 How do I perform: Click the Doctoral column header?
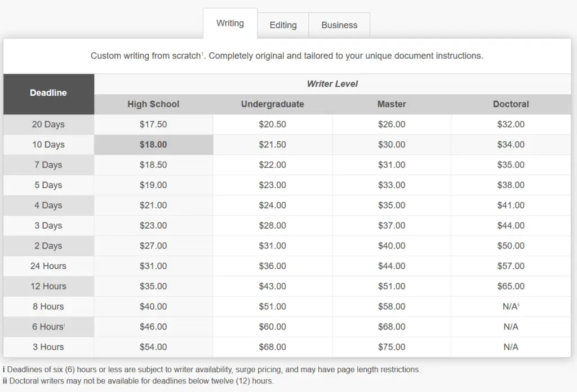pos(511,104)
